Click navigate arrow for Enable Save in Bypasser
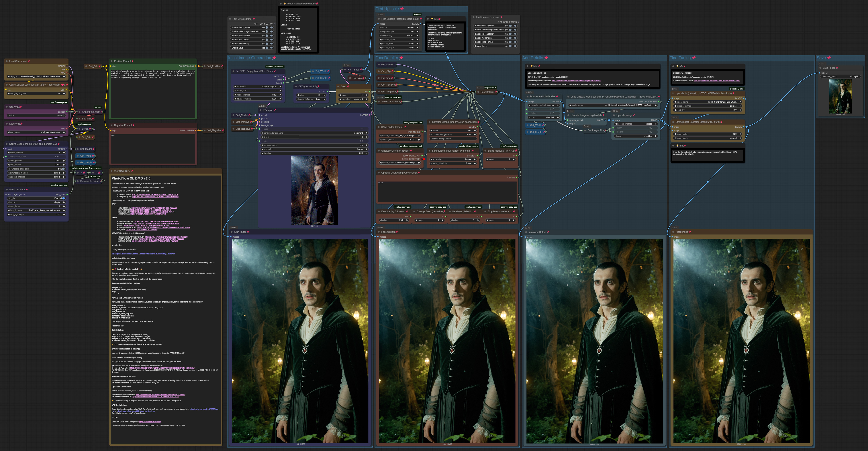Viewport: 868px width, 451px height. click(515, 46)
